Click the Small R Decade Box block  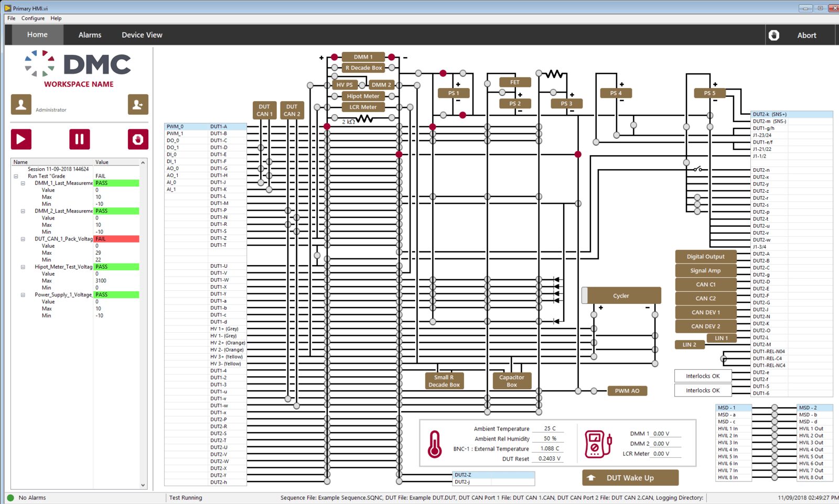point(444,381)
